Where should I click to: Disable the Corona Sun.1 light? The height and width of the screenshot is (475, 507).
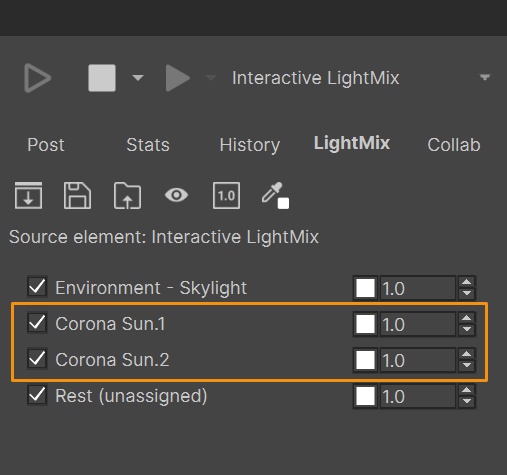[x=37, y=323]
